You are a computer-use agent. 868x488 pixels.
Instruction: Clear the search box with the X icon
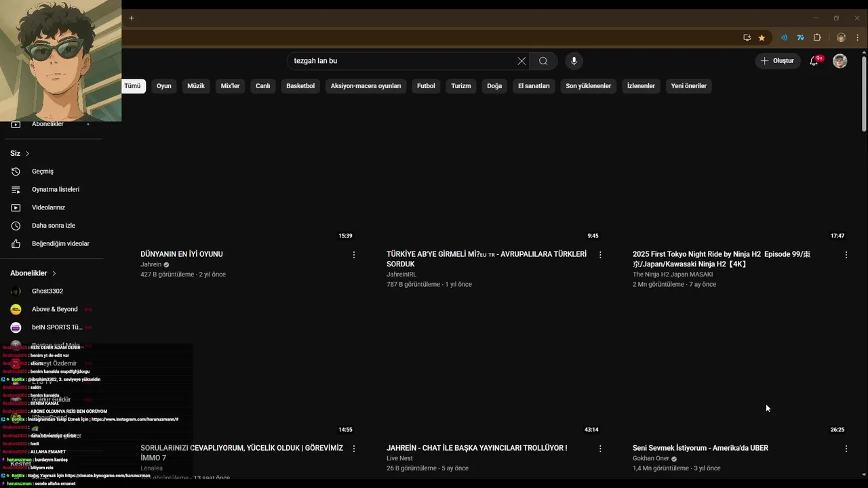click(x=521, y=61)
